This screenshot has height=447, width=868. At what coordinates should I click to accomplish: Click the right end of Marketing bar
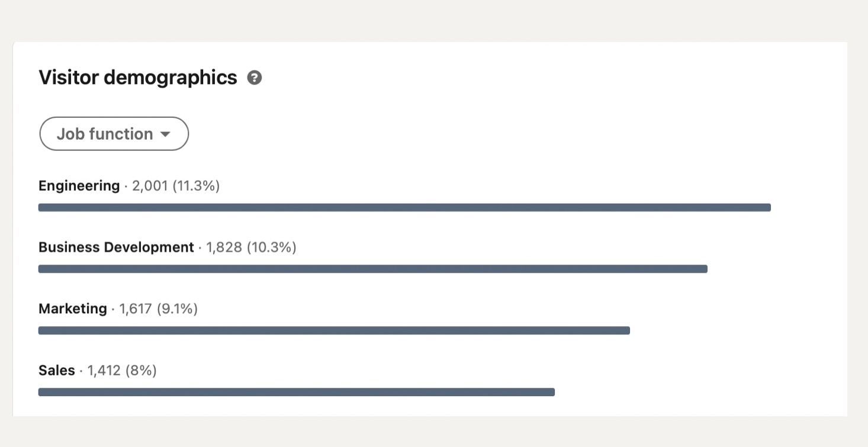[626, 331]
